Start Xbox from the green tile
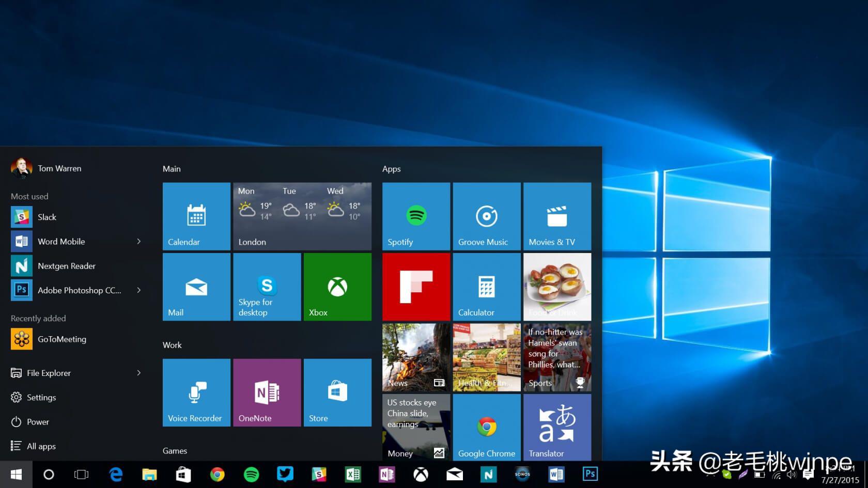The height and width of the screenshot is (488, 868). pos(337,287)
